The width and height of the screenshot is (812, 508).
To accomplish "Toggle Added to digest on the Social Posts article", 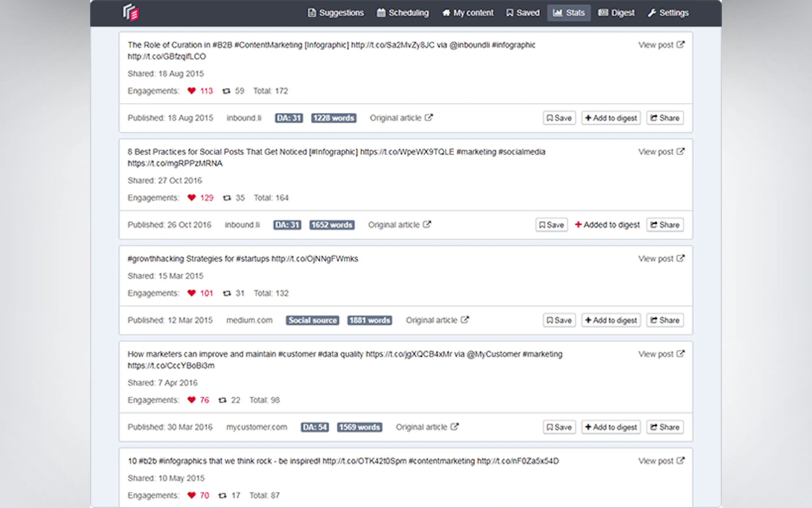I will 607,225.
